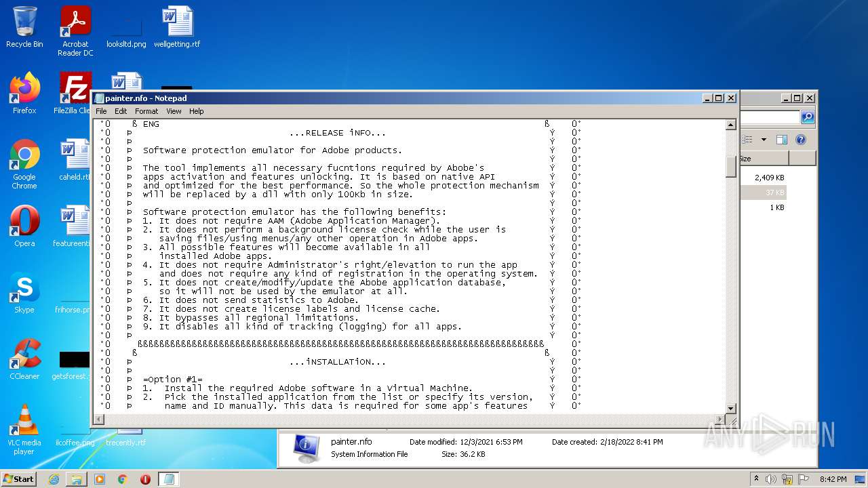
Task: Select the 1 KB file row in Explorer
Action: point(764,207)
